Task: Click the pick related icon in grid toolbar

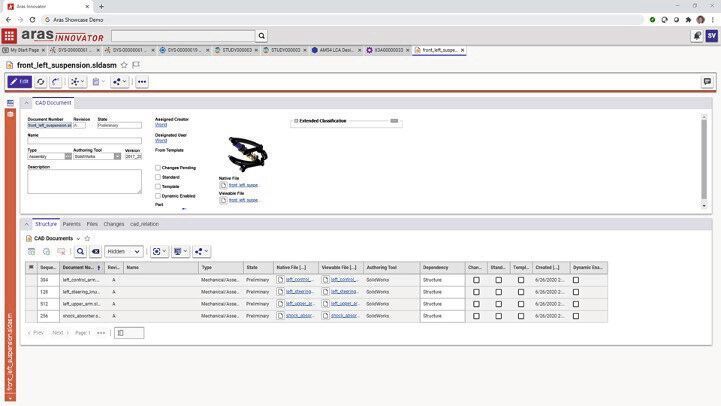Action: click(46, 252)
